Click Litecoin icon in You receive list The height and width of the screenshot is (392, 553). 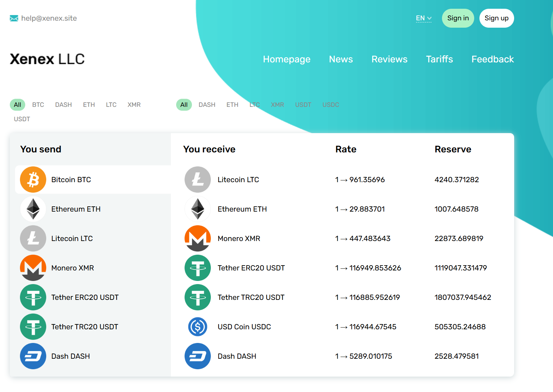coord(198,180)
